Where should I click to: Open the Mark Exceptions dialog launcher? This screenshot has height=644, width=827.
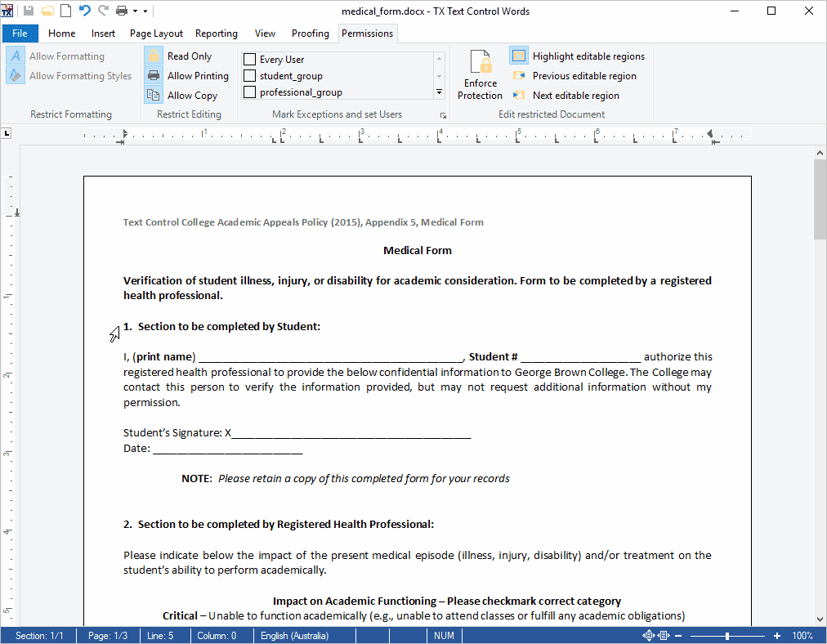[444, 114]
